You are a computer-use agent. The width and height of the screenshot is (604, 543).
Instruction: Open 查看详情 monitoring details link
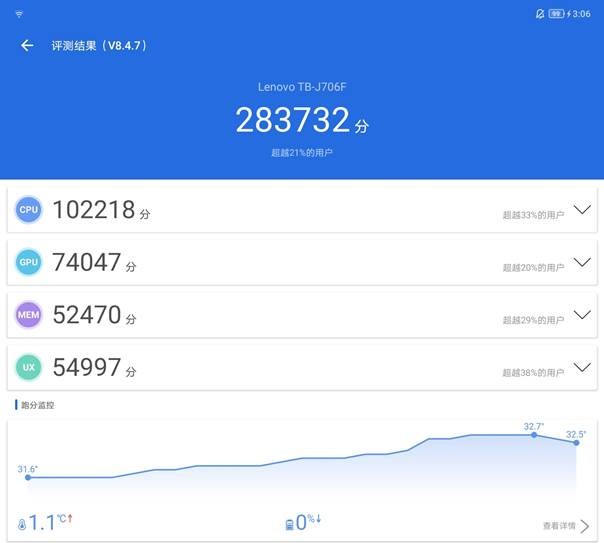[559, 526]
